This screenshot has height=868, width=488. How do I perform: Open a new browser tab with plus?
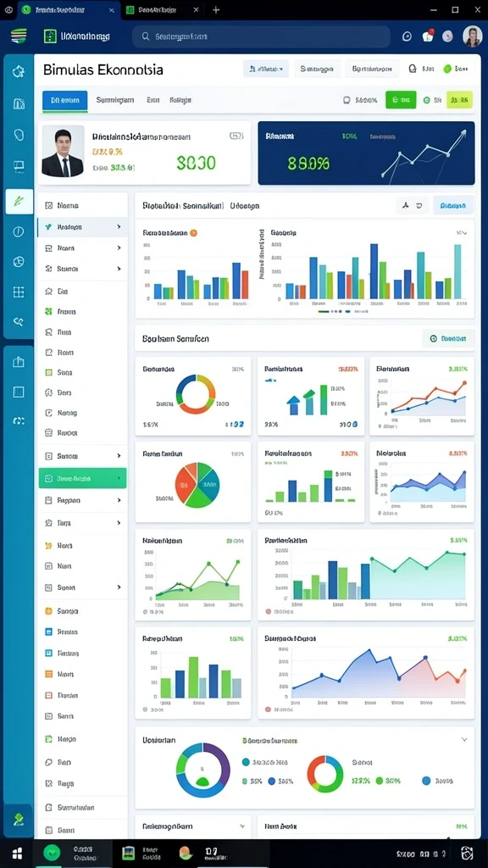tap(216, 10)
